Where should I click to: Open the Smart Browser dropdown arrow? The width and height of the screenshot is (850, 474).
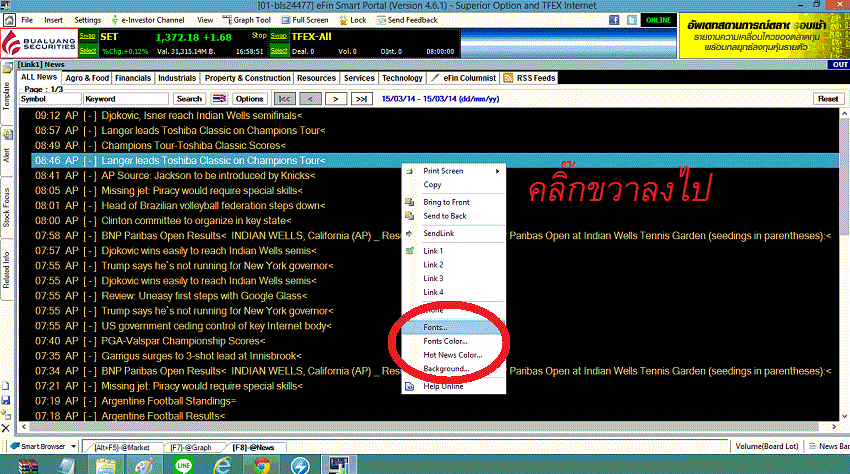73,446
